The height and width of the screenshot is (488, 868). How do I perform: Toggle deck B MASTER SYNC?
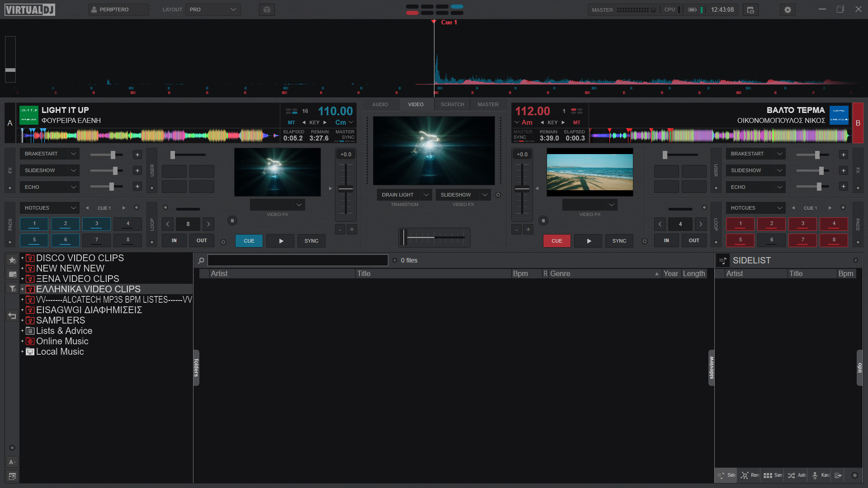(522, 135)
